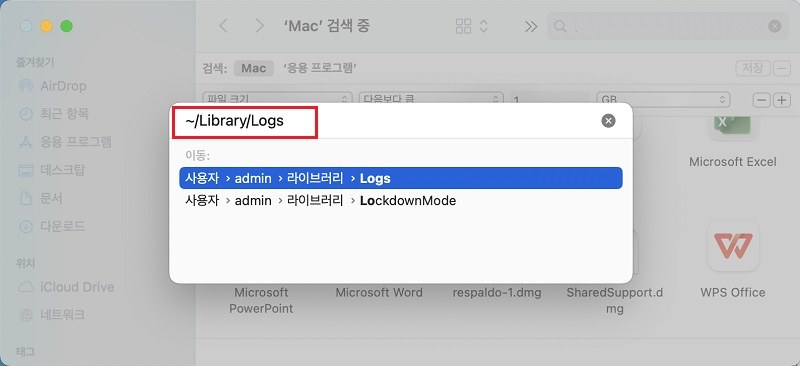Select the Mac search scope

point(254,68)
